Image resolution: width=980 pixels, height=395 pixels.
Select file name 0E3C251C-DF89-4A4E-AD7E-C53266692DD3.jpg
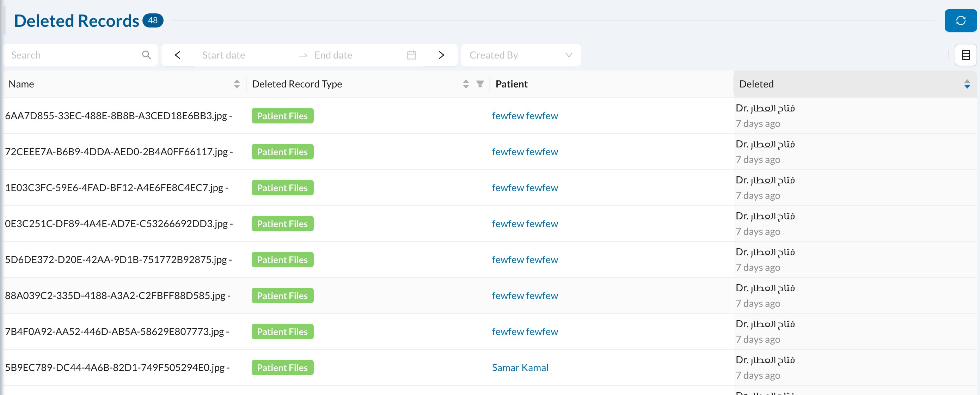tap(116, 224)
